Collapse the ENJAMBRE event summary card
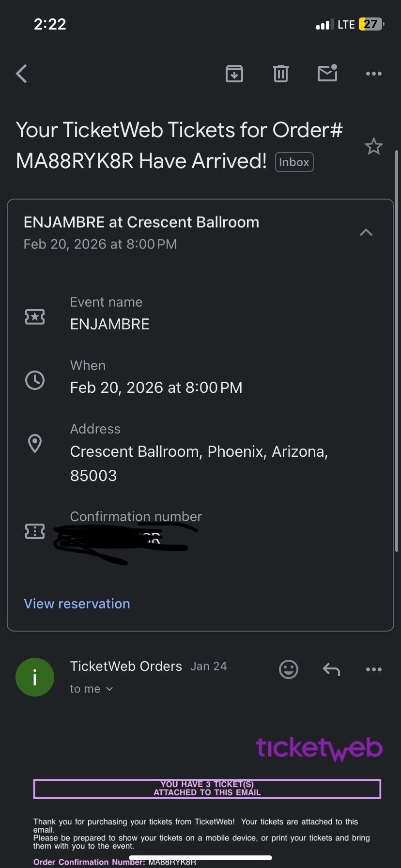Viewport: 401px width, 868px height. 366,232
